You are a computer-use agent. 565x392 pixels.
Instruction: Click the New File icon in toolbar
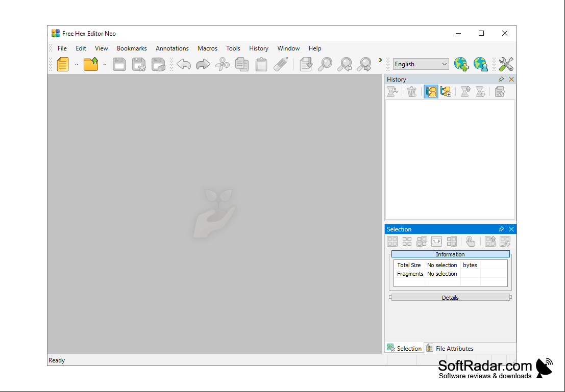point(63,64)
